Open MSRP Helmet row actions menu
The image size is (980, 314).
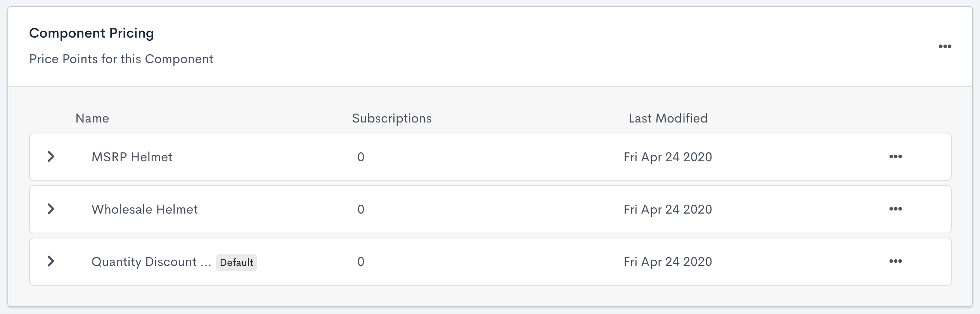coord(895,157)
